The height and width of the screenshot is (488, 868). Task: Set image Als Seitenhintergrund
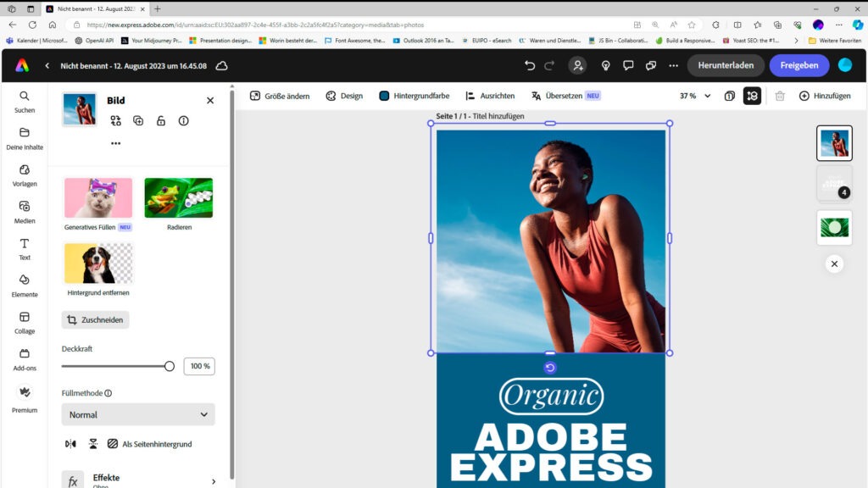(149, 444)
